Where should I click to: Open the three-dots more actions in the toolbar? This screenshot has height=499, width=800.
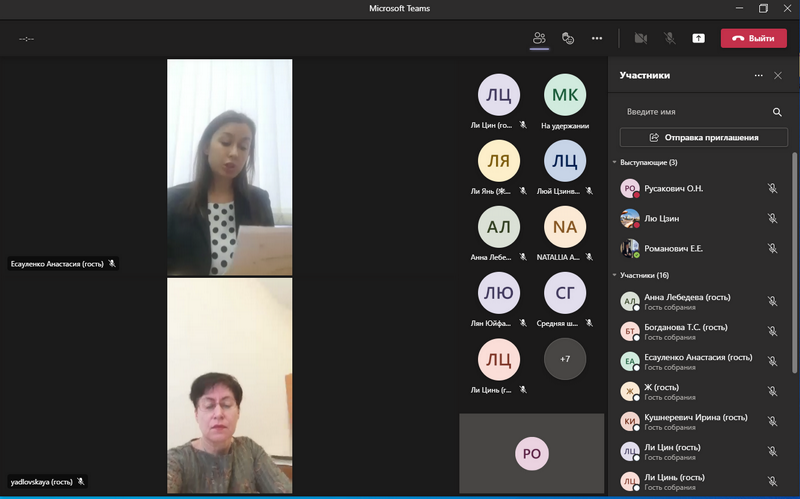pyautogui.click(x=597, y=38)
